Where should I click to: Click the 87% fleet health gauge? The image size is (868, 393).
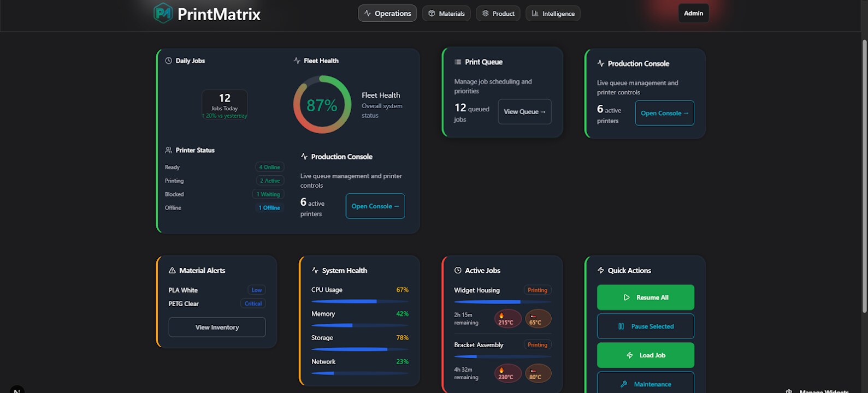pyautogui.click(x=322, y=105)
